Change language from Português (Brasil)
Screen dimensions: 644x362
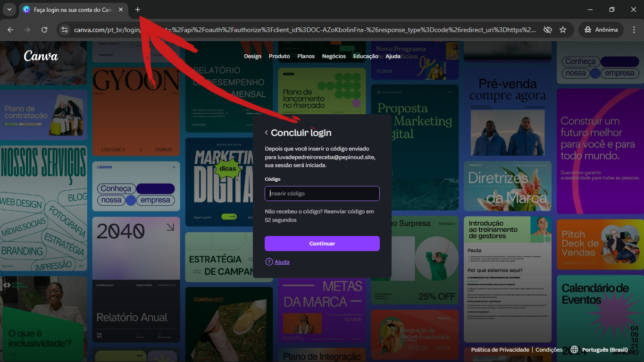tap(605, 350)
